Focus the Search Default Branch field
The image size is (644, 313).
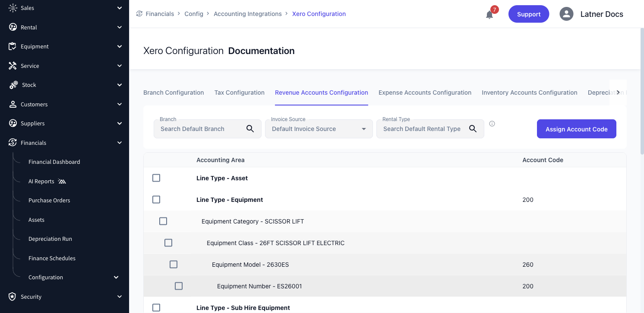[208, 129]
